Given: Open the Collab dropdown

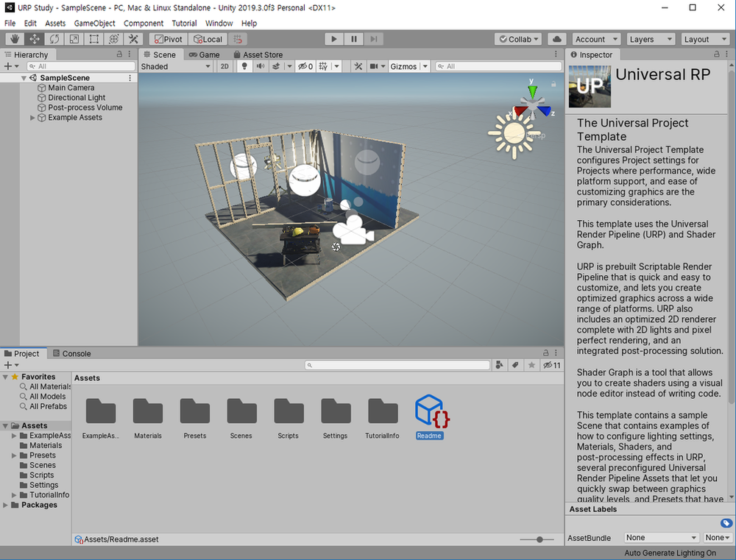Looking at the screenshot, I should (518, 39).
